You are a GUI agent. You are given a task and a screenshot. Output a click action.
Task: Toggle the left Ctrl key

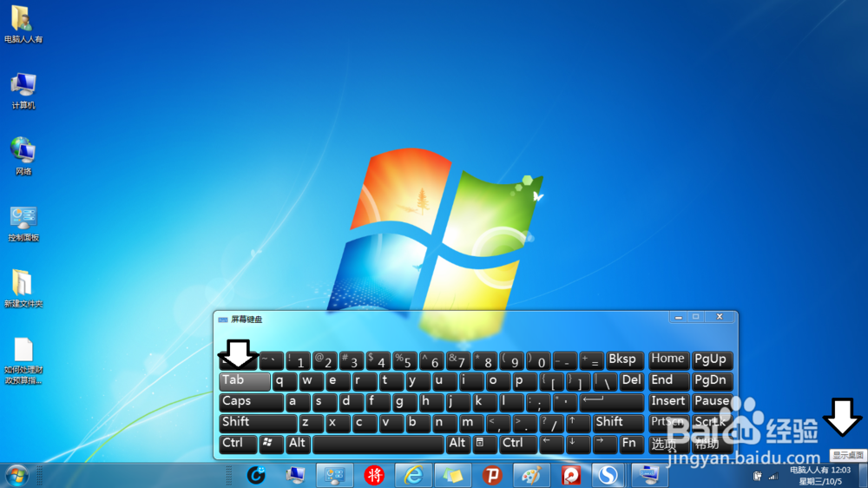(238, 444)
